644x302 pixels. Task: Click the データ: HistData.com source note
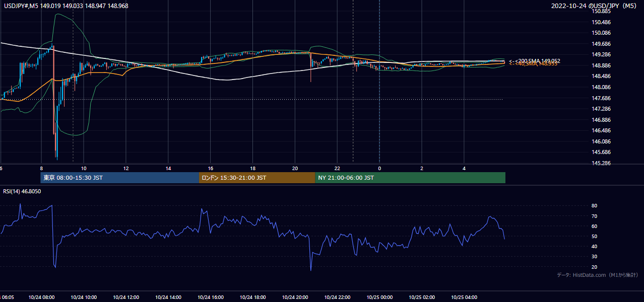click(598, 275)
